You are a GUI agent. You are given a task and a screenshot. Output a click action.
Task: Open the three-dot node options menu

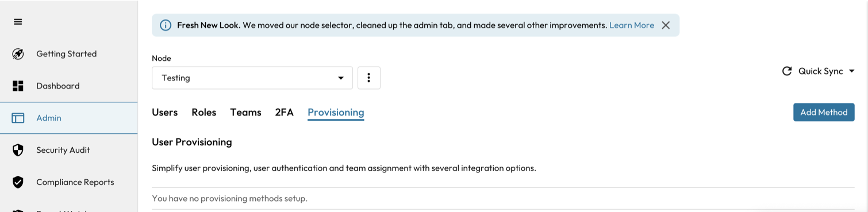(x=369, y=78)
